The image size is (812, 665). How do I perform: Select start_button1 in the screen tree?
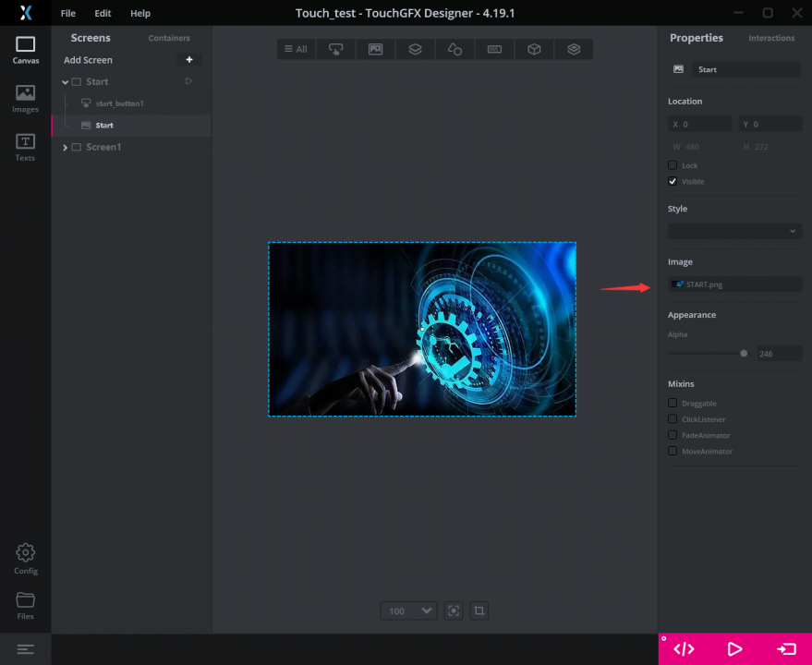[x=119, y=103]
